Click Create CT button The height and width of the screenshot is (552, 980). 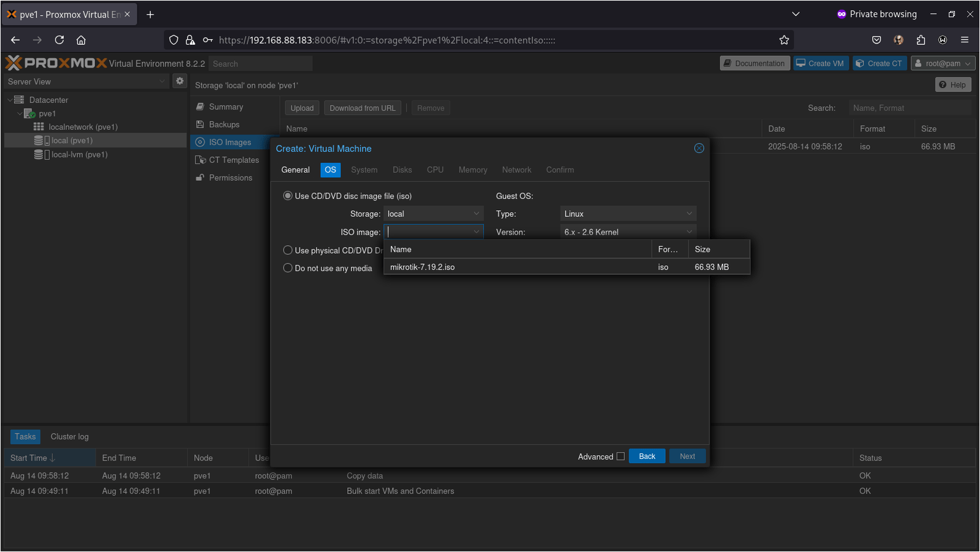[x=880, y=63]
